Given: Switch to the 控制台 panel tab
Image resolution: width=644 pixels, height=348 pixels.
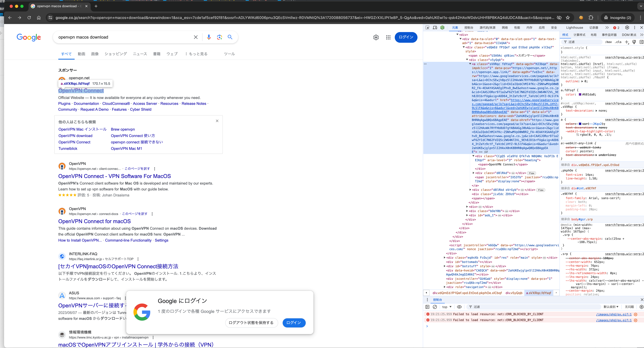Looking at the screenshot, I should [x=469, y=28].
